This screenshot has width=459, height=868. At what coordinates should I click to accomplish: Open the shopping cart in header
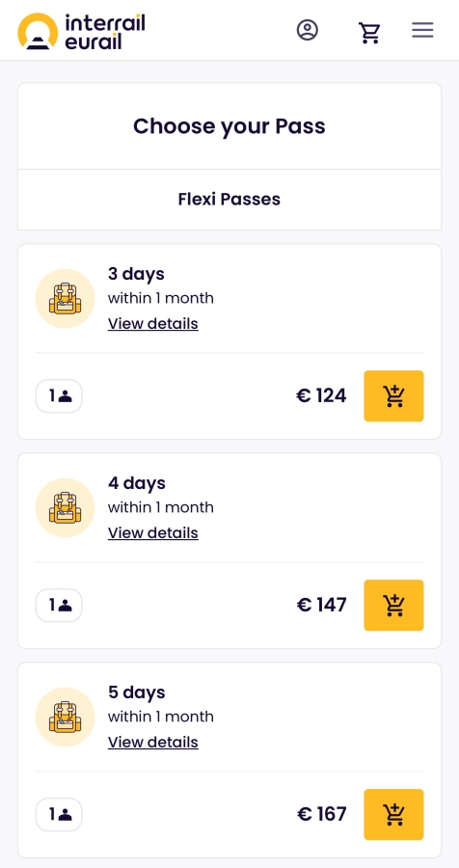[369, 32]
